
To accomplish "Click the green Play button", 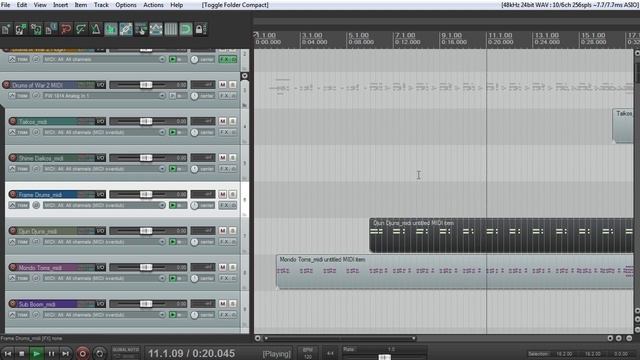I will pyautogui.click(x=36, y=353).
